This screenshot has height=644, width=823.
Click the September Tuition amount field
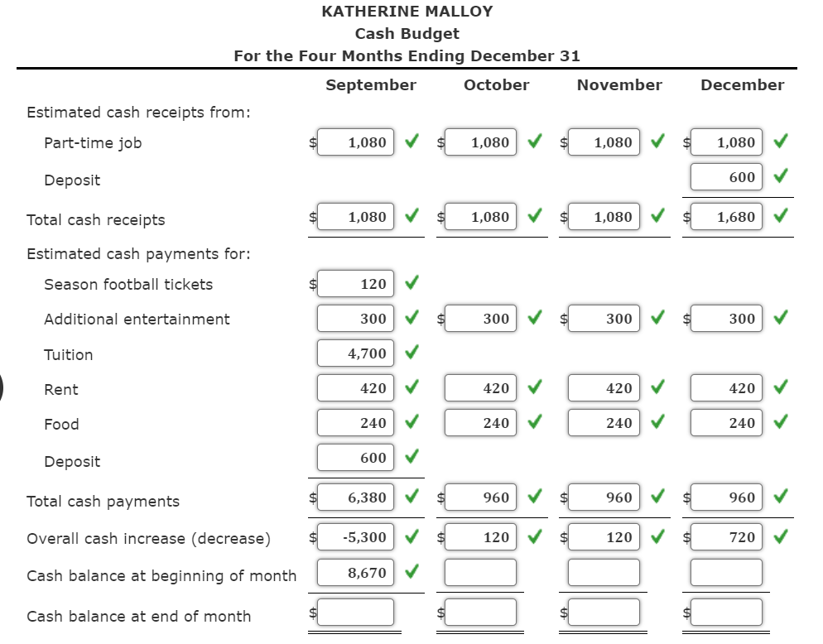(x=354, y=353)
